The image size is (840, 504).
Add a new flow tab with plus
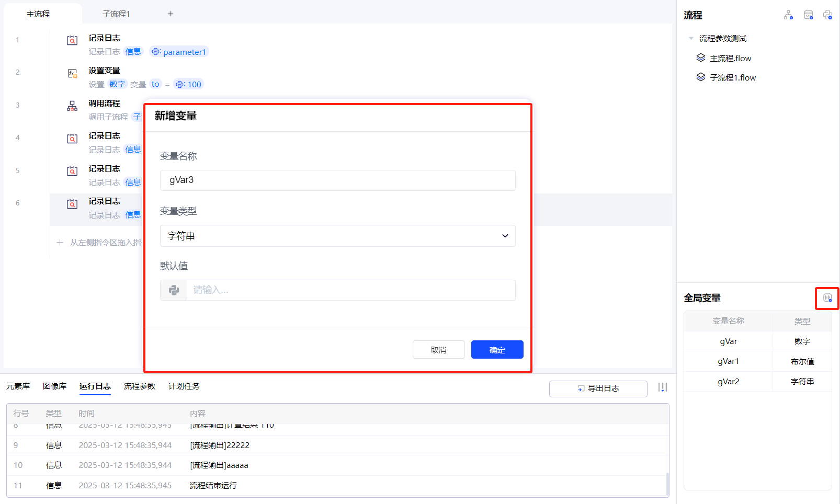171,14
